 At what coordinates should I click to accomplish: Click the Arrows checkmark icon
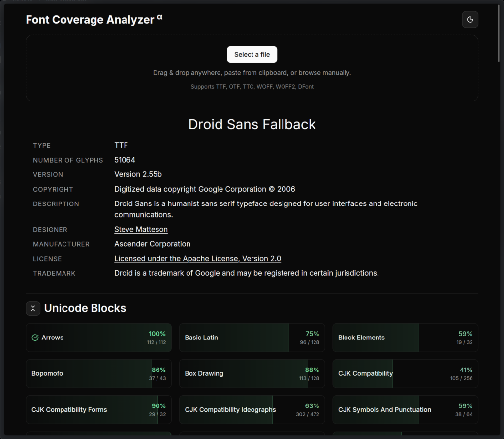(35, 338)
